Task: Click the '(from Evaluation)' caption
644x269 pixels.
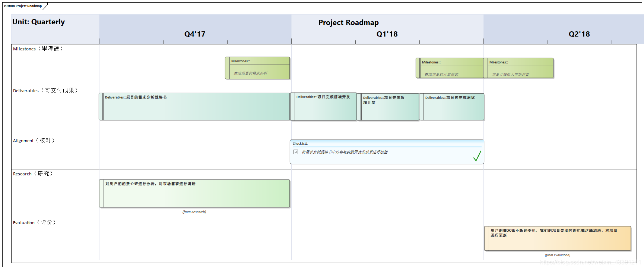Action: pyautogui.click(x=558, y=255)
